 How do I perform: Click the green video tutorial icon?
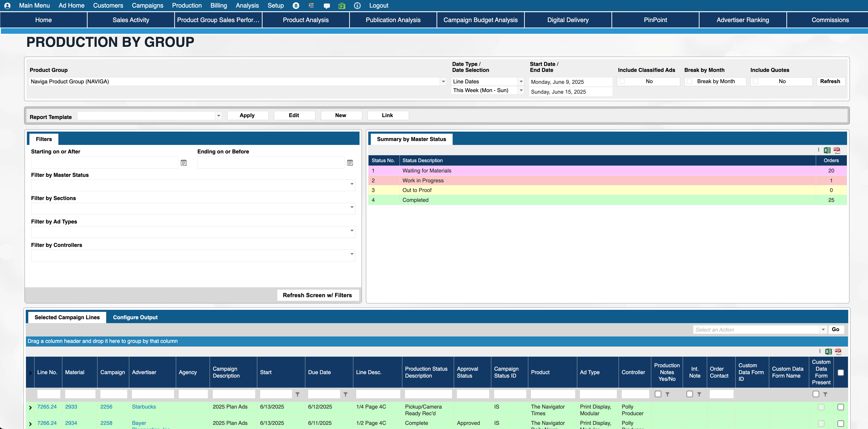[342, 6]
